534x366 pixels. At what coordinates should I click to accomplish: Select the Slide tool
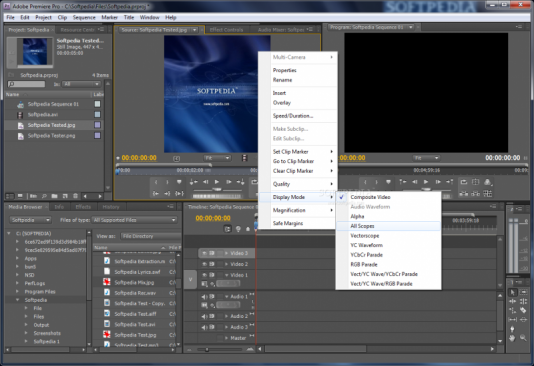tap(523, 319)
